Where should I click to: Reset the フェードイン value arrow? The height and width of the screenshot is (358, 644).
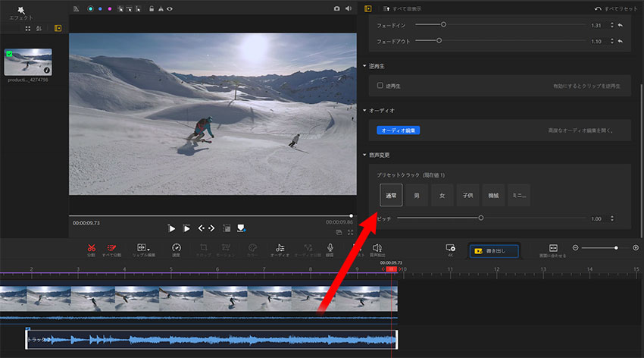tap(621, 25)
